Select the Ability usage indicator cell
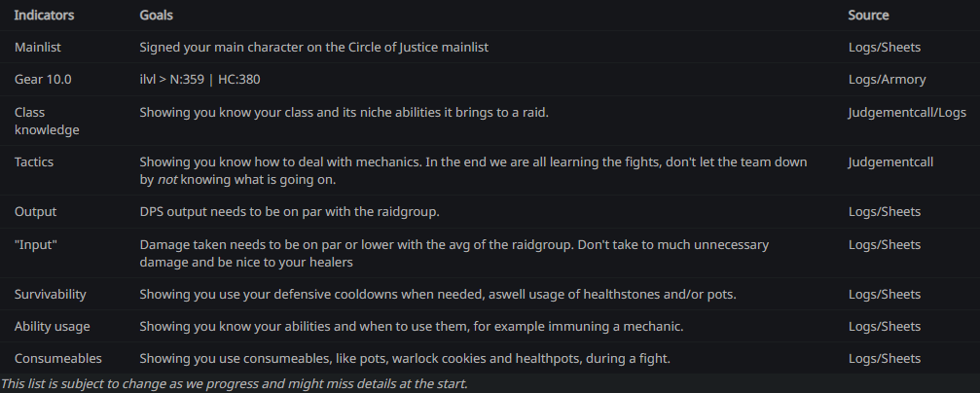This screenshot has height=393, width=980. (x=52, y=327)
